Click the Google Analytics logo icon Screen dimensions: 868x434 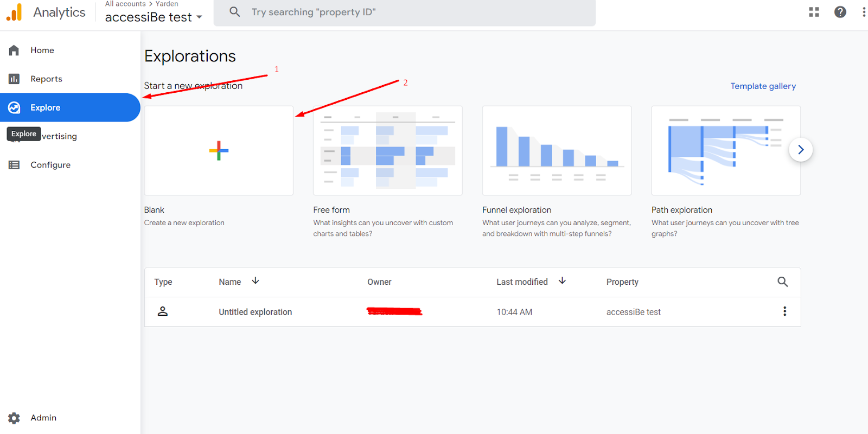(x=14, y=12)
